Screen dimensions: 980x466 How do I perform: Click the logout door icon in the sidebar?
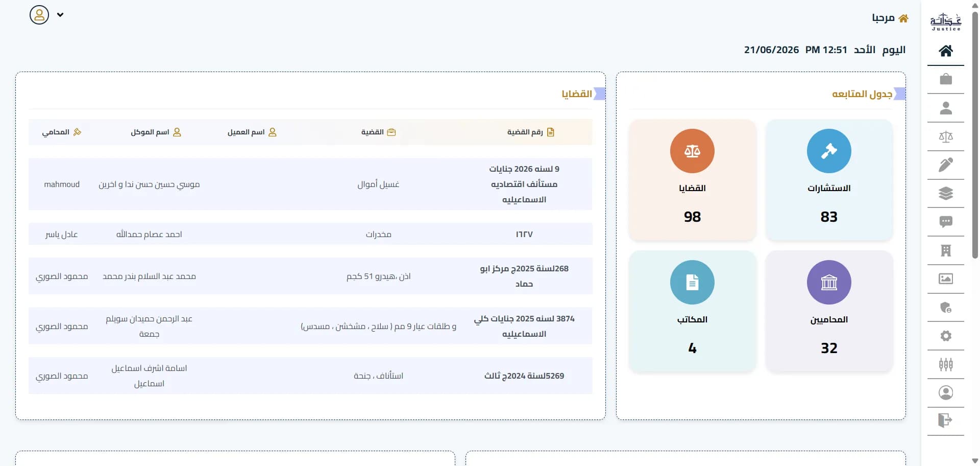[945, 421]
